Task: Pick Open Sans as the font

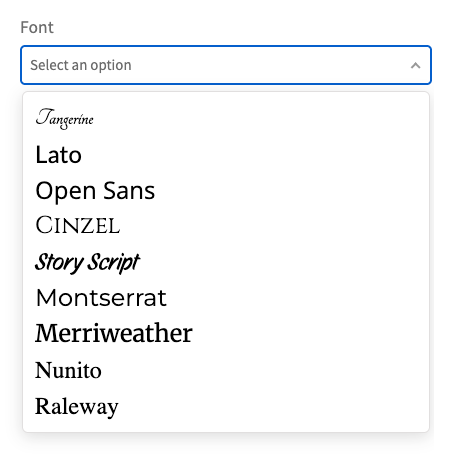Action: [226, 191]
